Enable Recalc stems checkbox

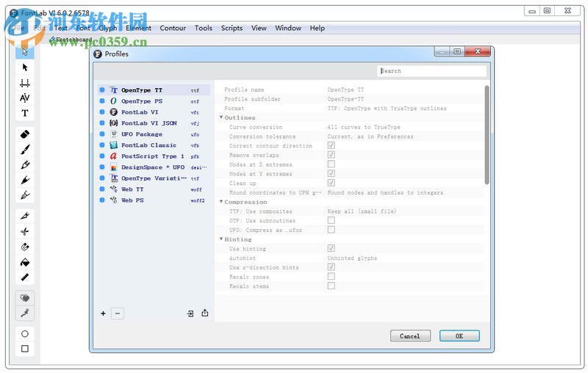(x=331, y=286)
